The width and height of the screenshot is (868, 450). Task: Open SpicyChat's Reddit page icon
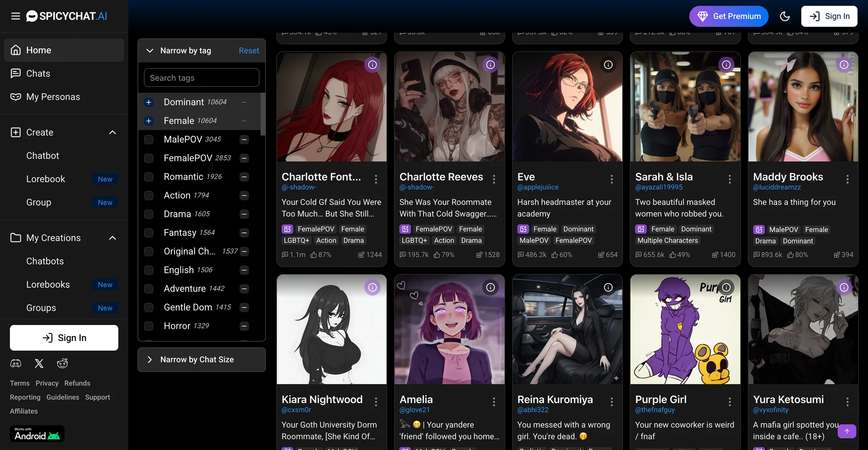click(x=62, y=363)
